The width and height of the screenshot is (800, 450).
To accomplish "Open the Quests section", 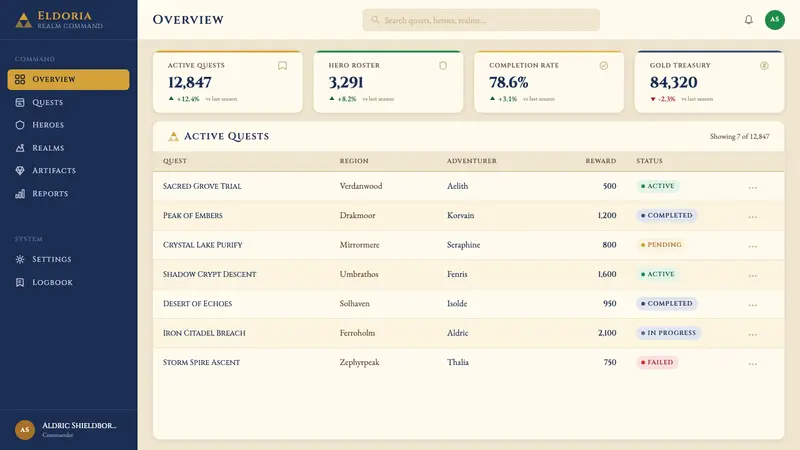I will [x=68, y=103].
